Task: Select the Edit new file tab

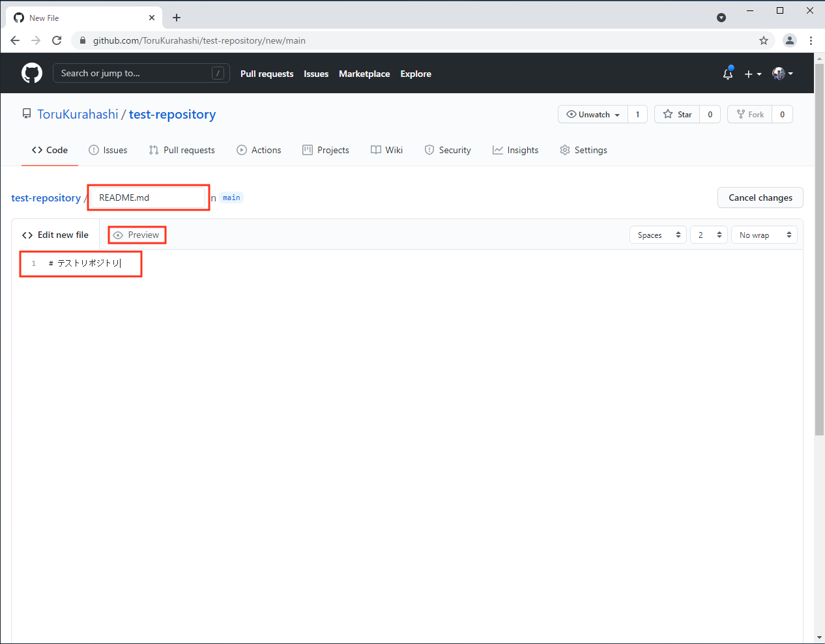Action: (x=55, y=235)
